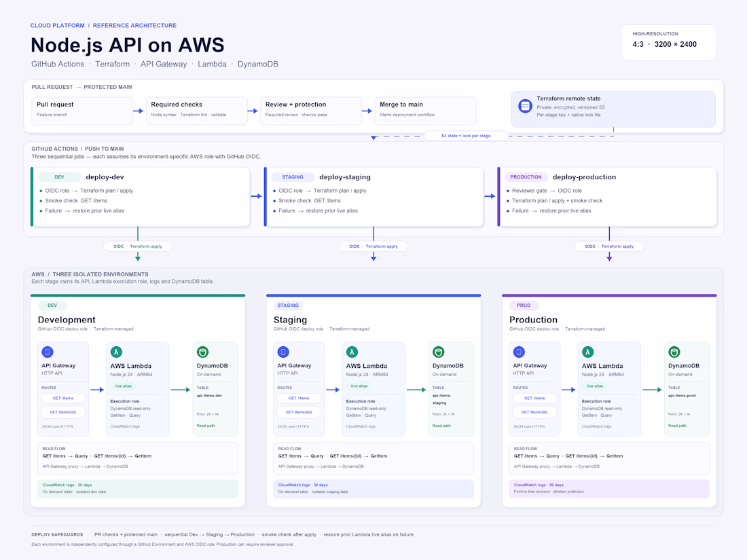The image size is (747, 560).
Task: Select the STAGING badge beside deploy-staging
Action: point(293,177)
